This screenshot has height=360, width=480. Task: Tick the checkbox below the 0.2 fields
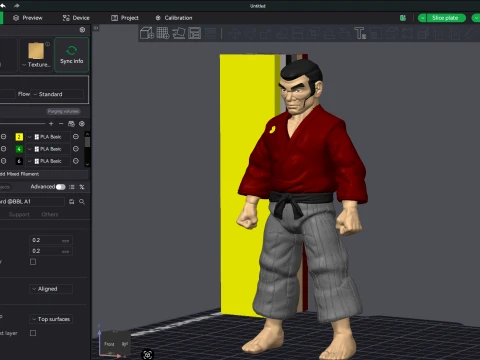[33, 262]
